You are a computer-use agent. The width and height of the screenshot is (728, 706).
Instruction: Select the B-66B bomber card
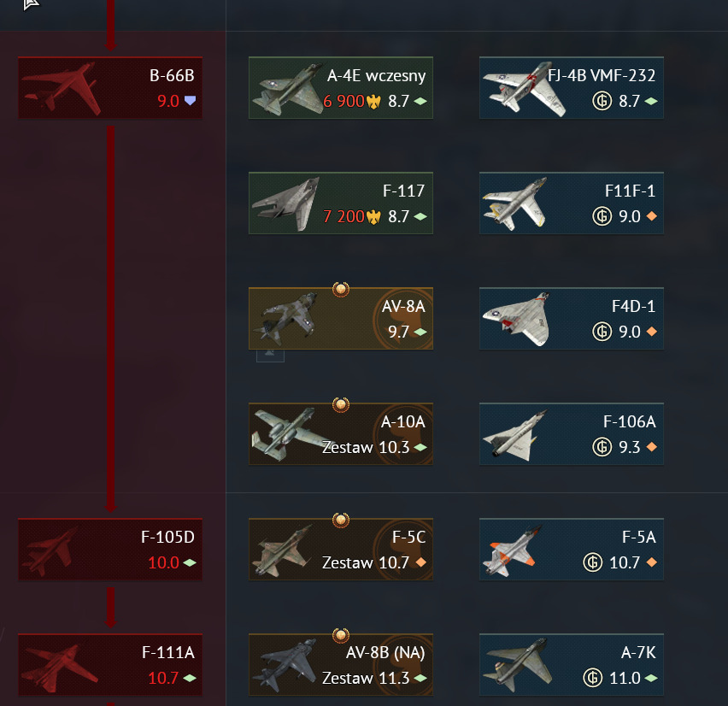[x=110, y=88]
